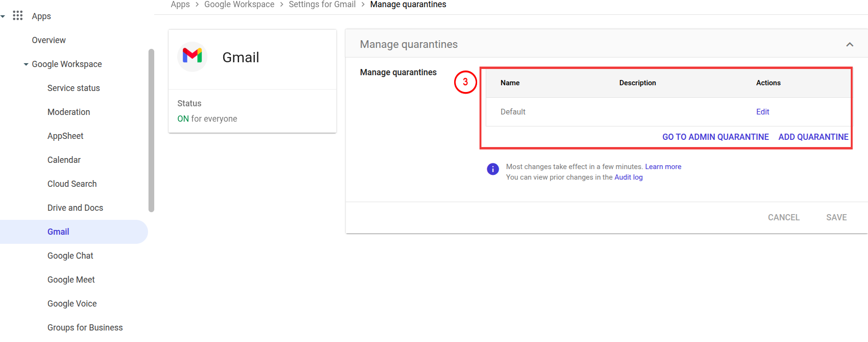Click the Apps grid icon in sidebar
Viewport: 868px width, 342px height.
pos(18,16)
